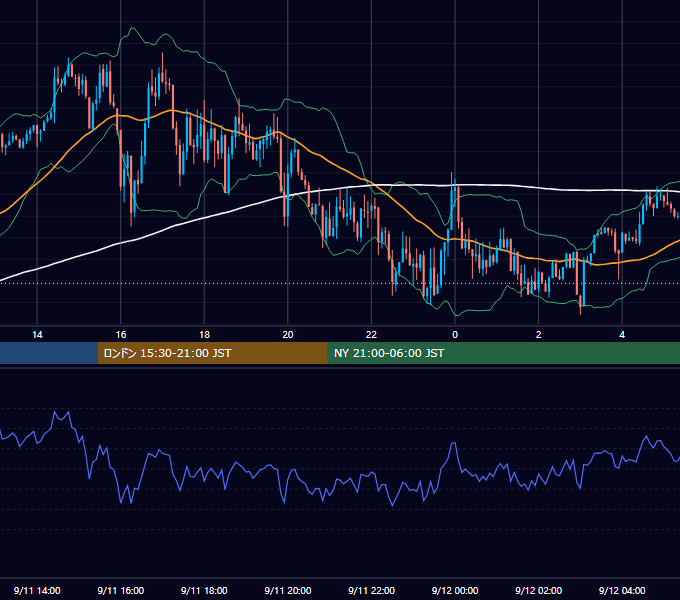Viewport: 680px width, 600px height.
Task: Select the London 15:30-21:00 JST session bar
Action: 212,353
